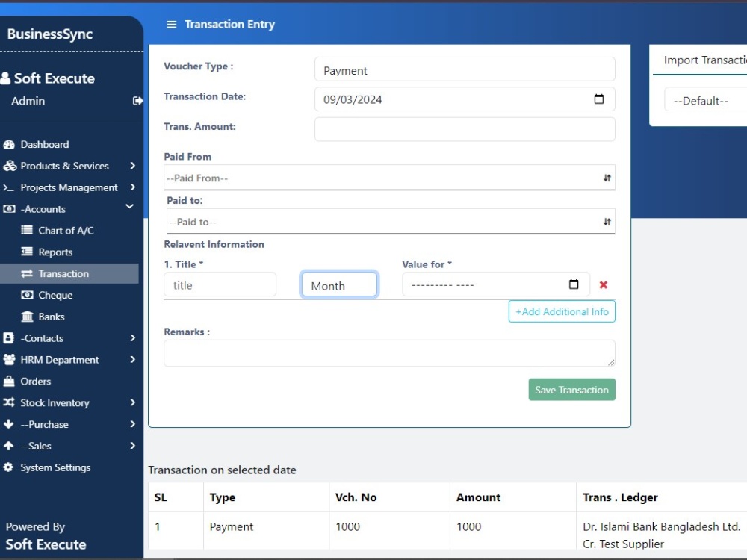Click the System Settings gear icon
Screen dimensions: 747x560
8,467
